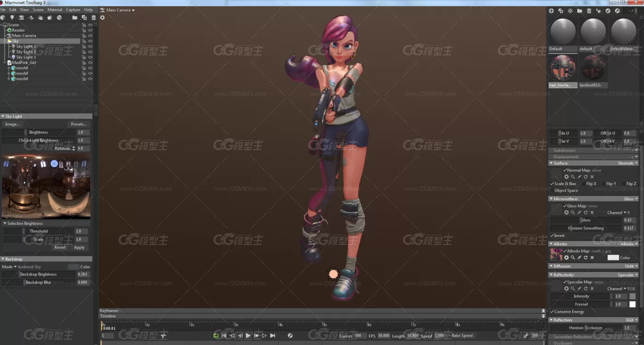Screen dimensions: 644x345
Task: Add turntable using disc icon
Action: [59, 17]
